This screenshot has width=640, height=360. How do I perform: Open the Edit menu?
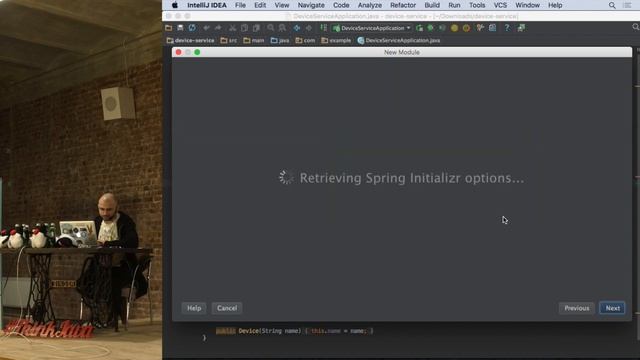[260, 5]
